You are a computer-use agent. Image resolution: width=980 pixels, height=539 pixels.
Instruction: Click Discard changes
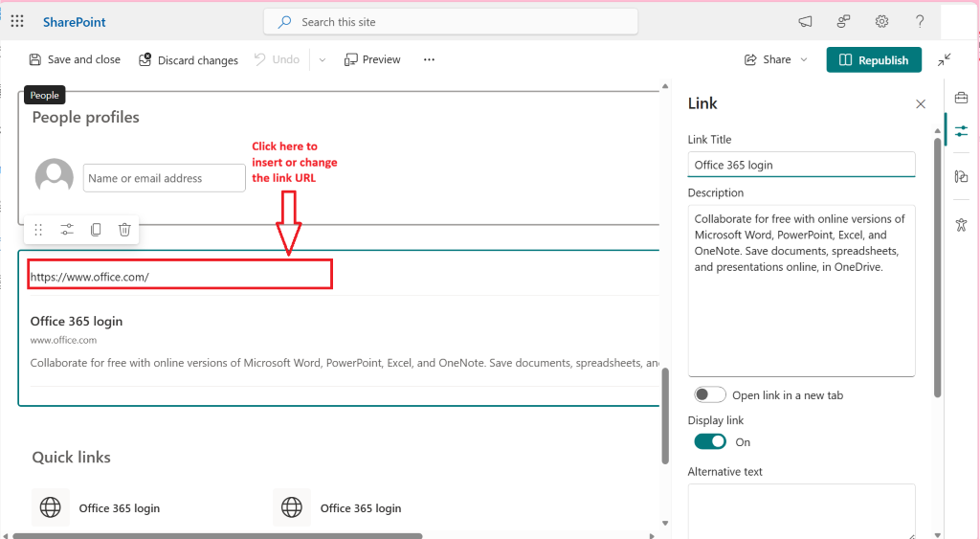[x=189, y=60]
